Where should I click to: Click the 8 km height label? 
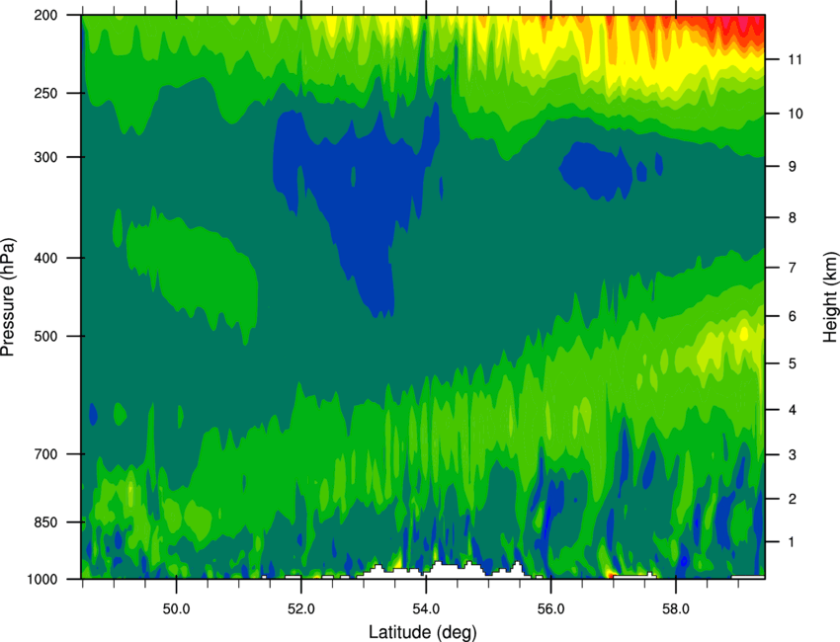[792, 218]
